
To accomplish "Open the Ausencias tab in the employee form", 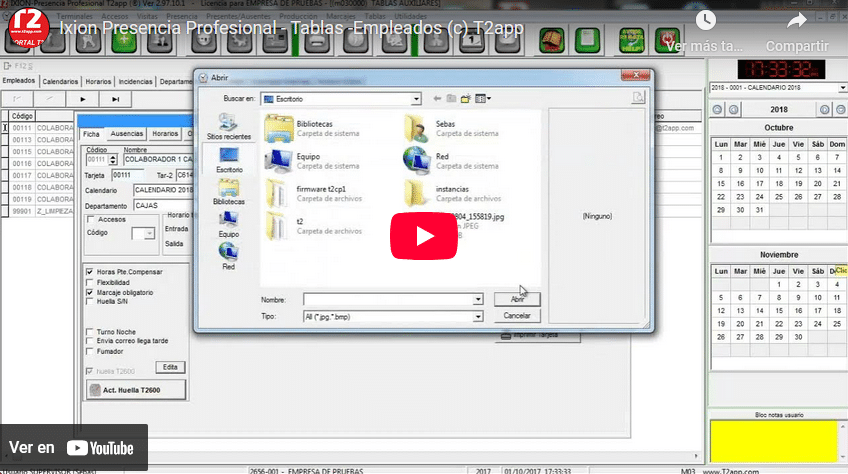I will pyautogui.click(x=127, y=134).
